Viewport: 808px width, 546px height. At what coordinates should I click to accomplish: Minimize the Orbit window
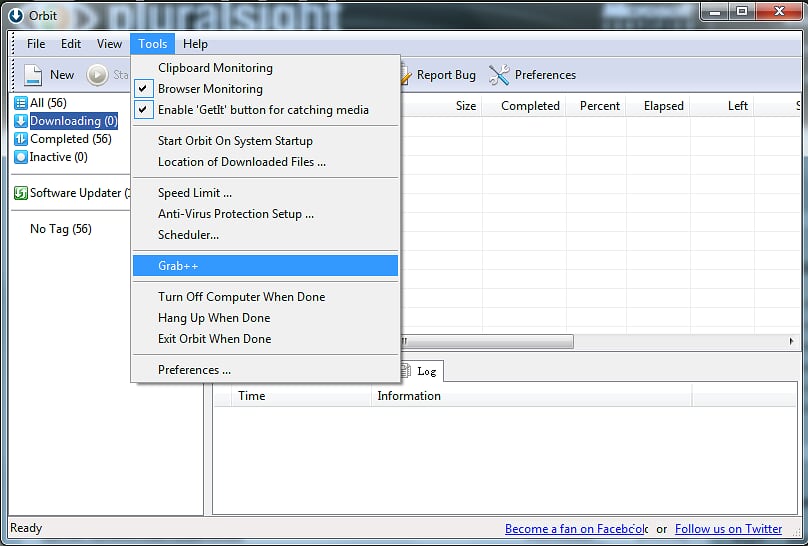pos(715,12)
